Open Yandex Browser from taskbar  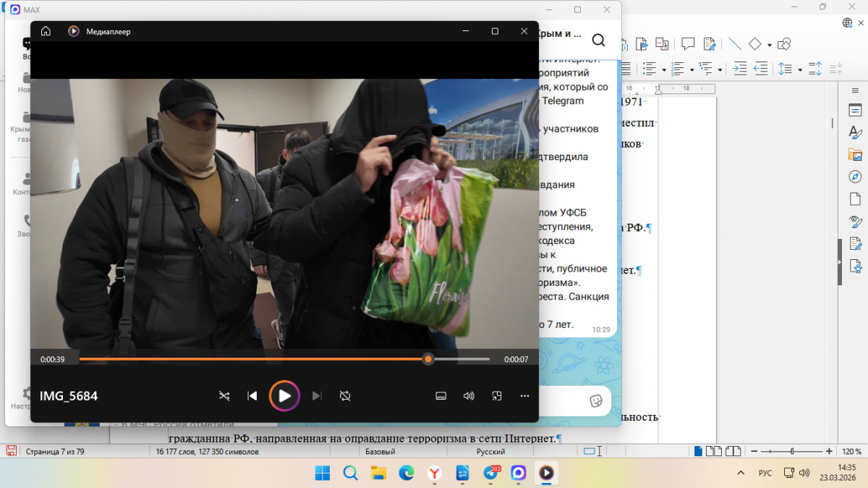(x=434, y=473)
